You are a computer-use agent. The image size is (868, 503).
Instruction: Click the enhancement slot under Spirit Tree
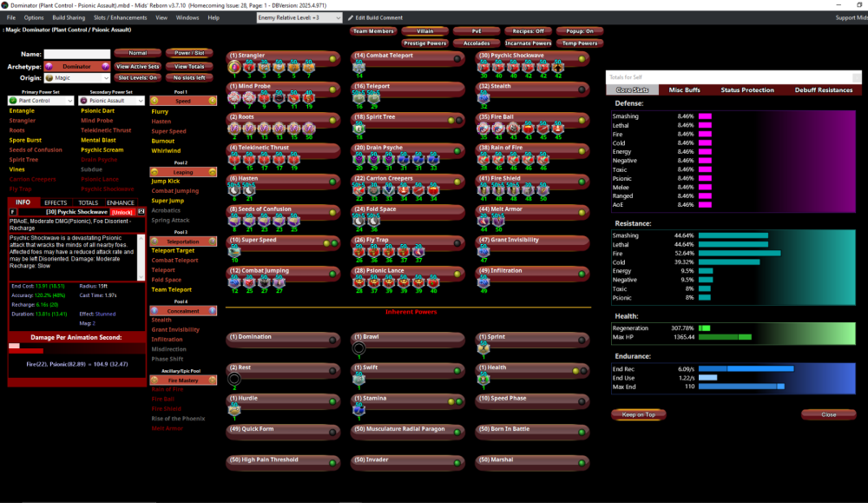pyautogui.click(x=359, y=129)
